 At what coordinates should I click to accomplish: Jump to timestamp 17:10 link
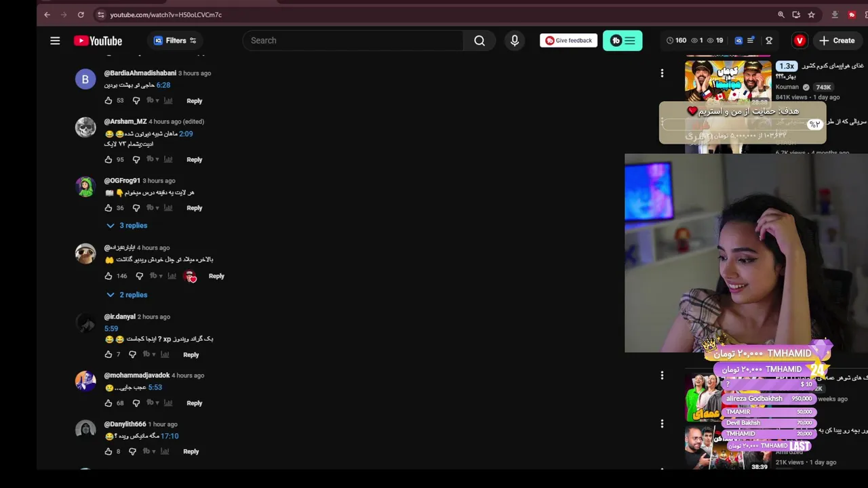[x=170, y=436]
